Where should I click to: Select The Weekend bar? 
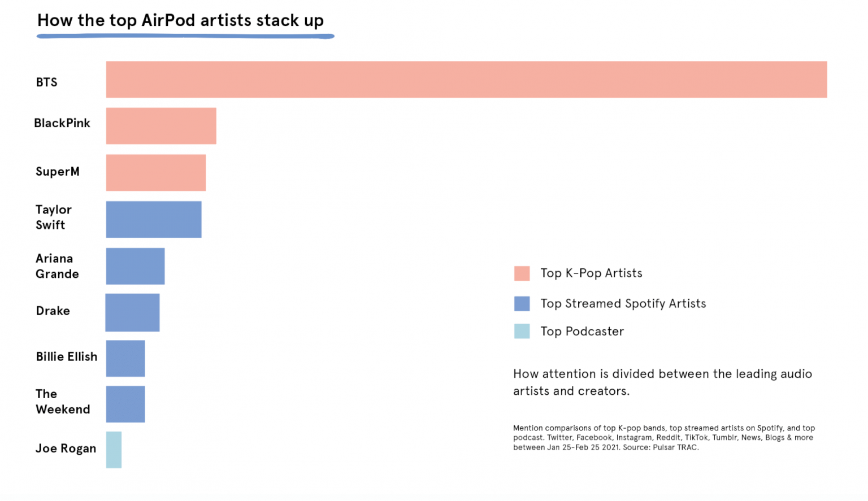[x=125, y=404]
